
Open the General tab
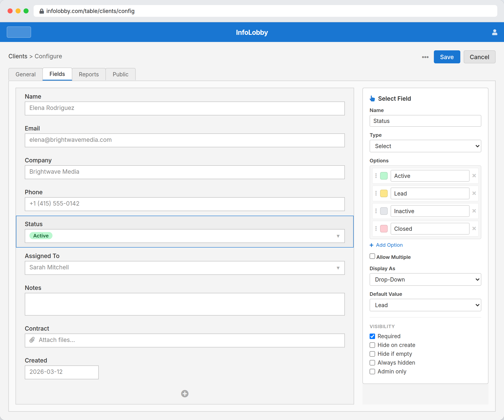point(26,74)
